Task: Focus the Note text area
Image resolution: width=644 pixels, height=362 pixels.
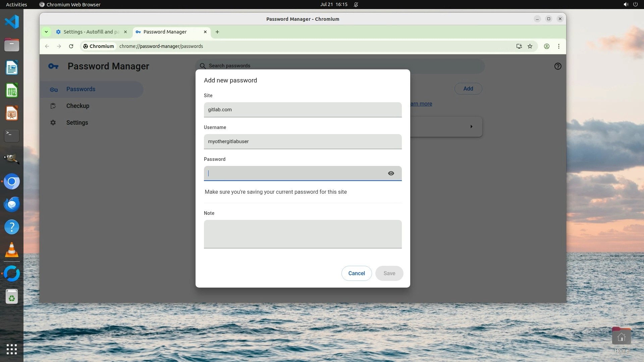Action: coord(303,234)
